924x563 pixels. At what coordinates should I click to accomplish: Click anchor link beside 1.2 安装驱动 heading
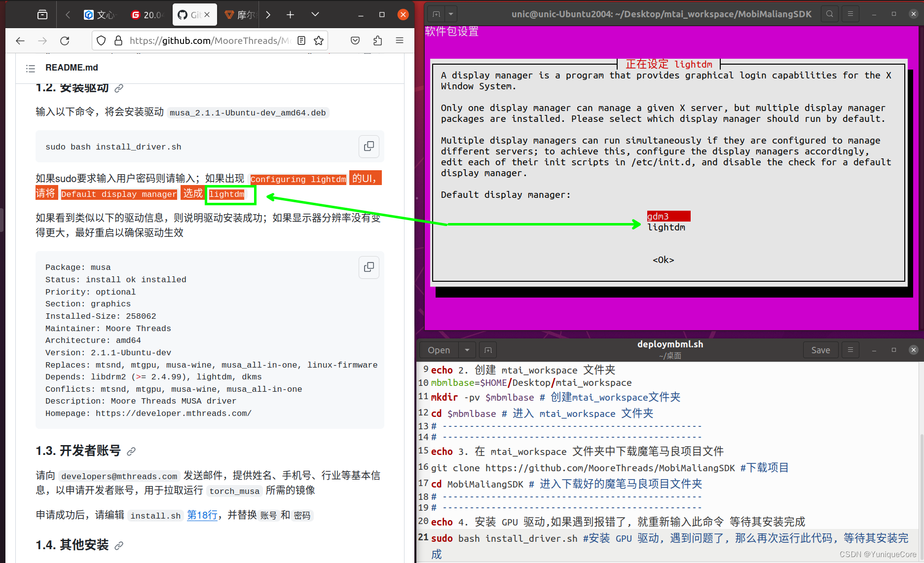click(119, 88)
